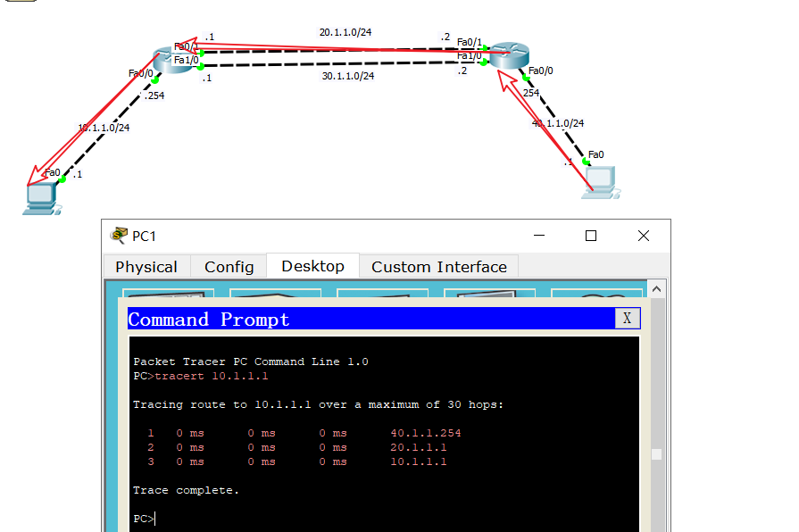Click the 40.1.1.0/24 network label
The width and height of the screenshot is (799, 532).
click(x=558, y=123)
